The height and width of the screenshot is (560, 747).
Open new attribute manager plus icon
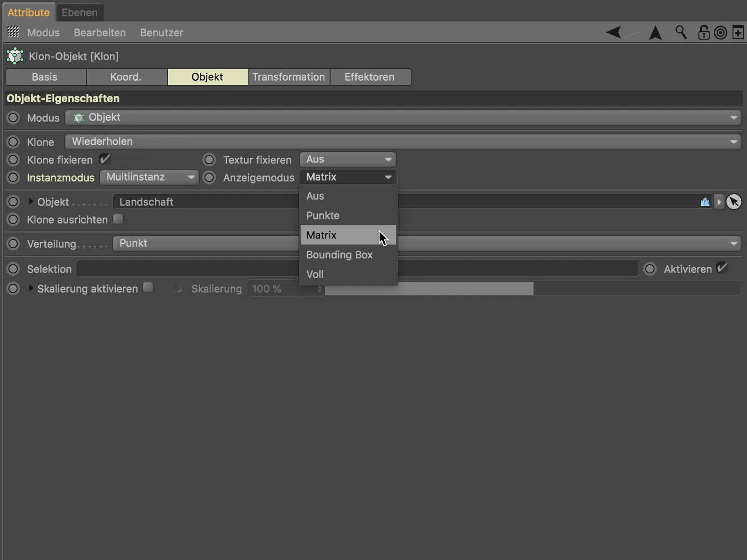point(738,33)
